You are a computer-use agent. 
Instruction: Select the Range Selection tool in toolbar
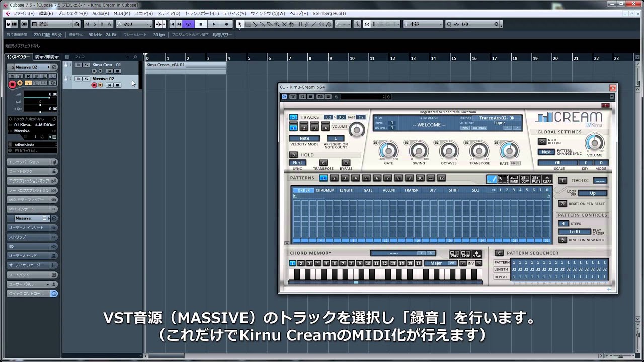click(x=247, y=24)
